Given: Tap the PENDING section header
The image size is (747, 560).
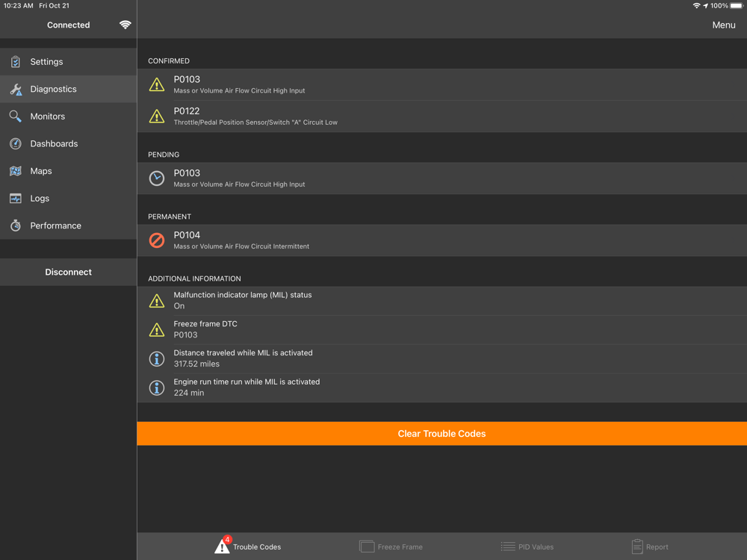Looking at the screenshot, I should point(164,155).
